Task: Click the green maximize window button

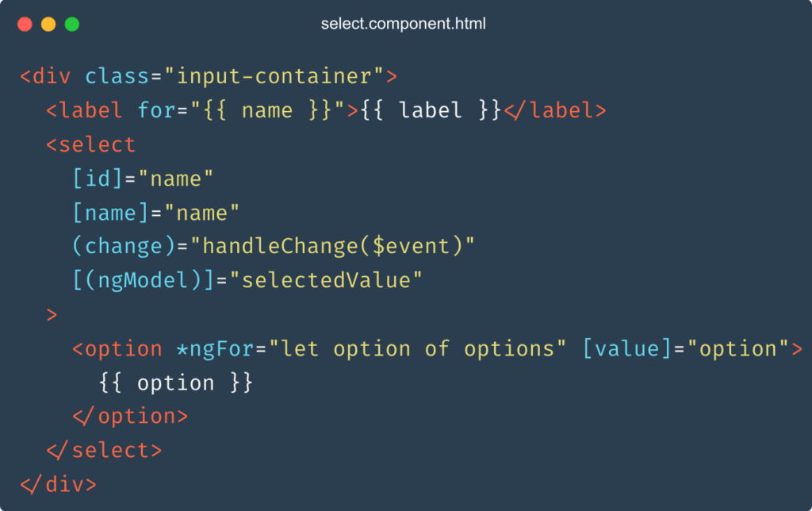Action: click(72, 25)
